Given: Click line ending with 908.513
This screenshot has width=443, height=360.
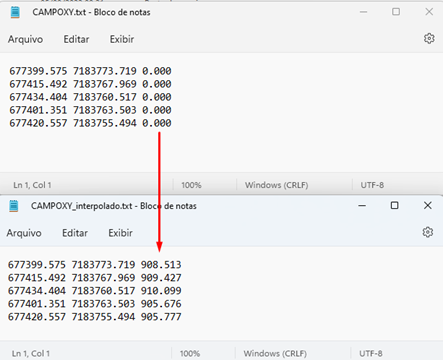Looking at the screenshot, I should tap(95, 265).
